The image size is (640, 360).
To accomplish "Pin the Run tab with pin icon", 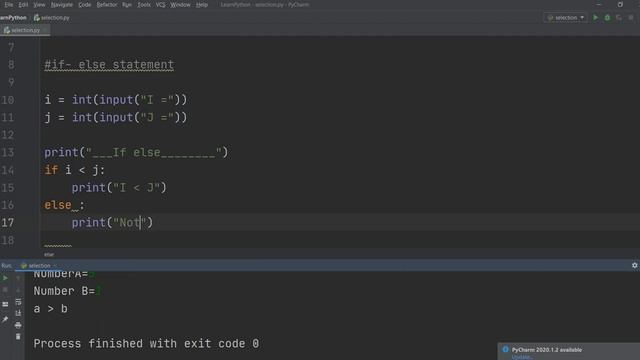I will (5, 319).
